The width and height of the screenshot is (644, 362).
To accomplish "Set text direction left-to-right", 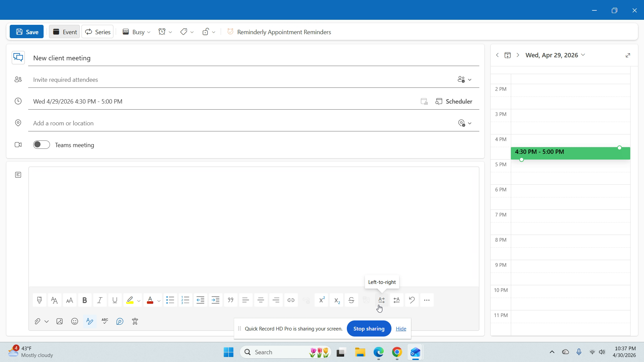I will pos(382,300).
